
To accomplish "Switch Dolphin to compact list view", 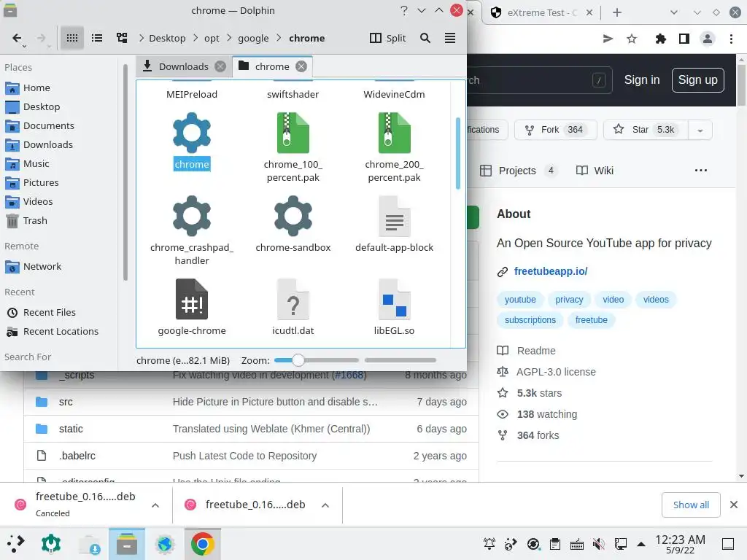I will [97, 38].
